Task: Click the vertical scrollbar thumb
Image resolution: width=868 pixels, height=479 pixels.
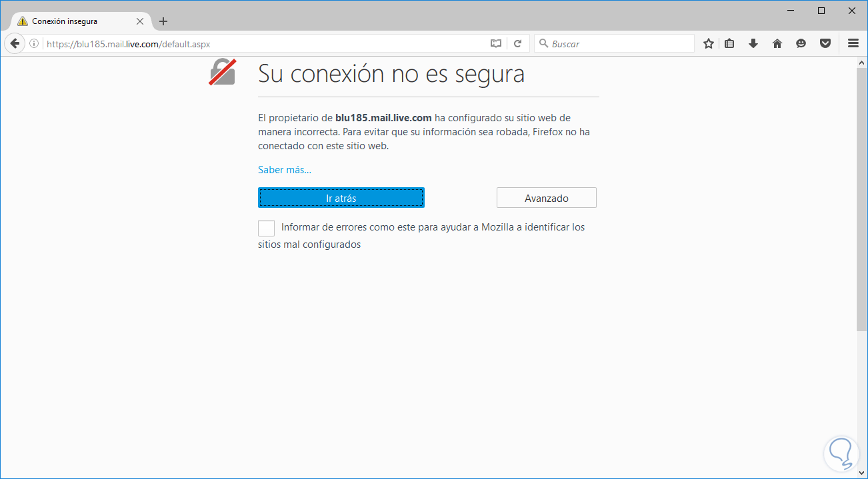Action: pos(861,200)
